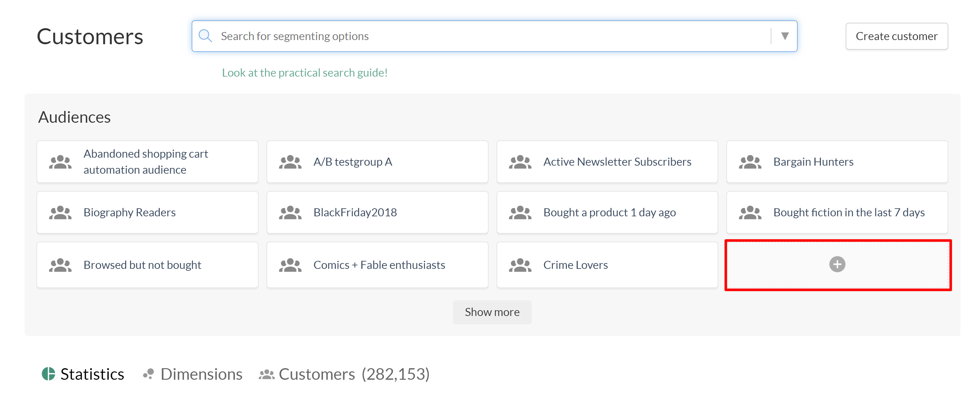Viewport: 980px width, 398px height.
Task: Select Active Newsletter Subscribers audience
Action: [x=617, y=162]
